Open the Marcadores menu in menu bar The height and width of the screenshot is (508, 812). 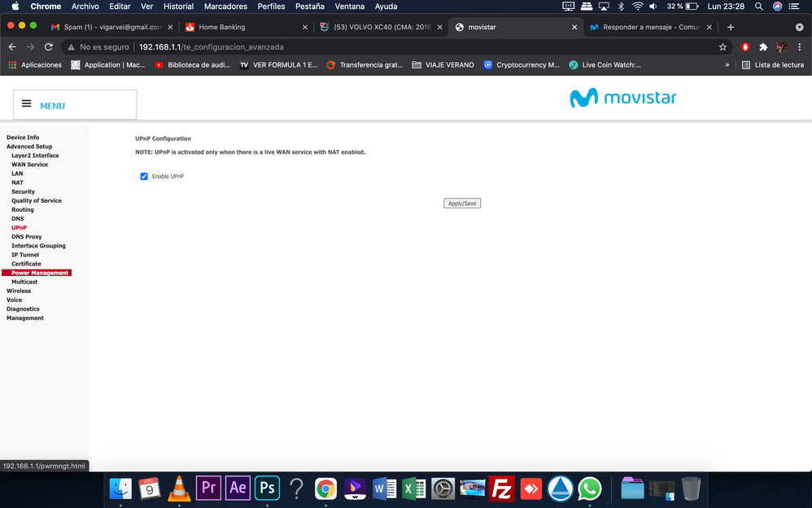coord(225,7)
